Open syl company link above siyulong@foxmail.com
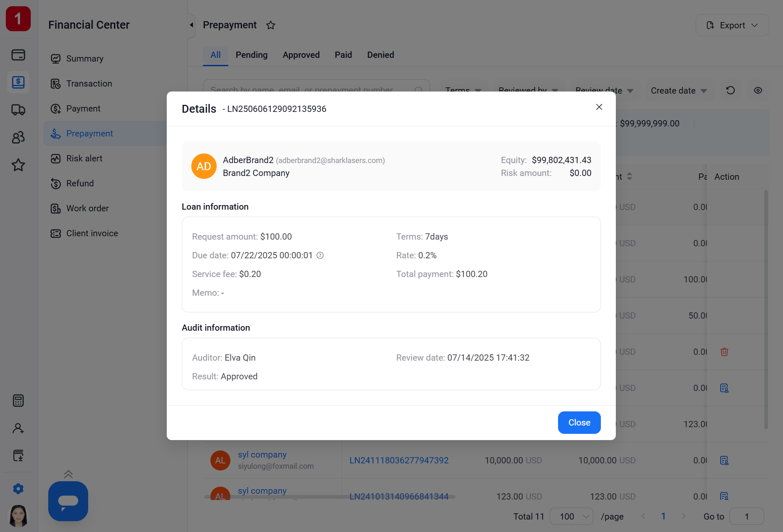The width and height of the screenshot is (783, 532). click(262, 455)
